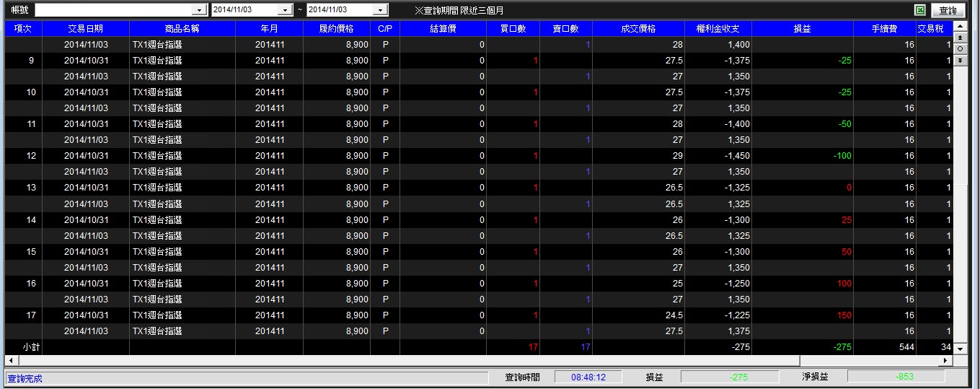Click the 結算價 column header
Screen dimensions: 980x389
pos(443,29)
